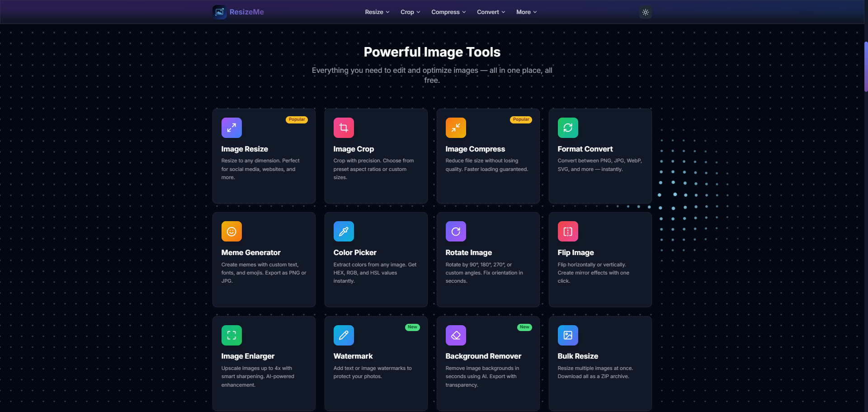Open the Crop dropdown menu

click(x=410, y=12)
